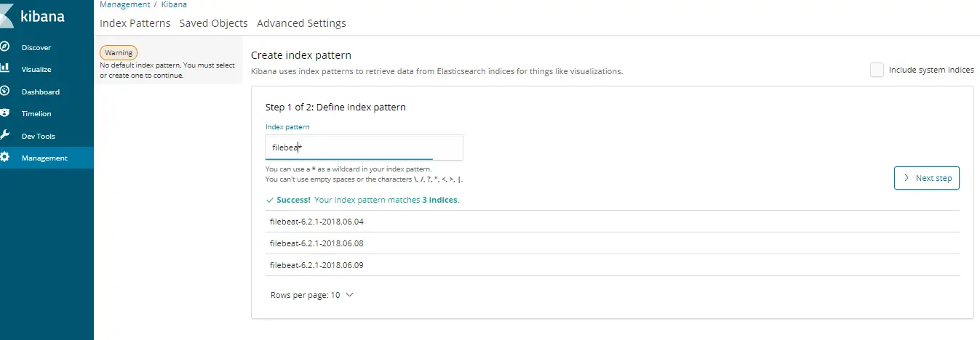Image resolution: width=980 pixels, height=340 pixels.
Task: Open Advanced Settings tab
Action: (x=301, y=23)
